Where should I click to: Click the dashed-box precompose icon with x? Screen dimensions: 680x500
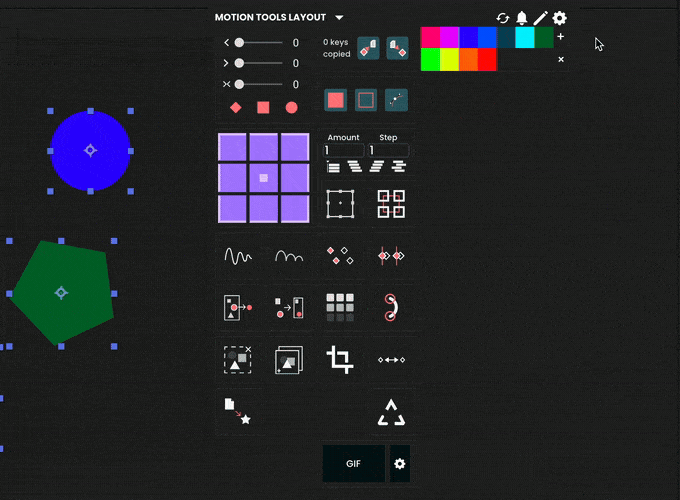[238, 359]
